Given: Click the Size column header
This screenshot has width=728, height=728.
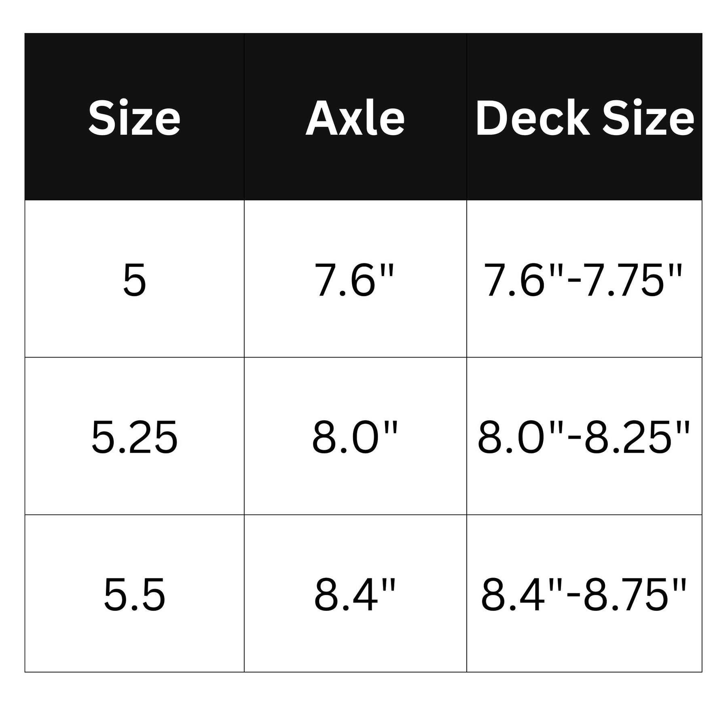Looking at the screenshot, I should pyautogui.click(x=134, y=116).
